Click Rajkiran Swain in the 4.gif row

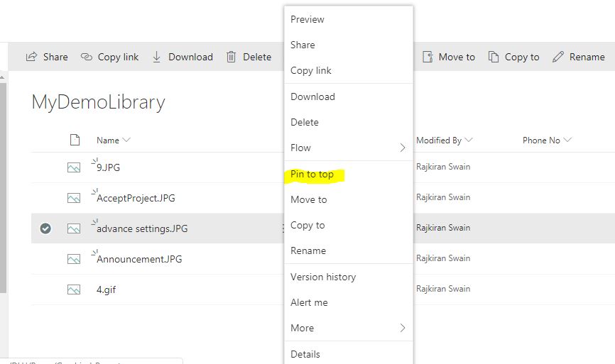[x=443, y=289]
